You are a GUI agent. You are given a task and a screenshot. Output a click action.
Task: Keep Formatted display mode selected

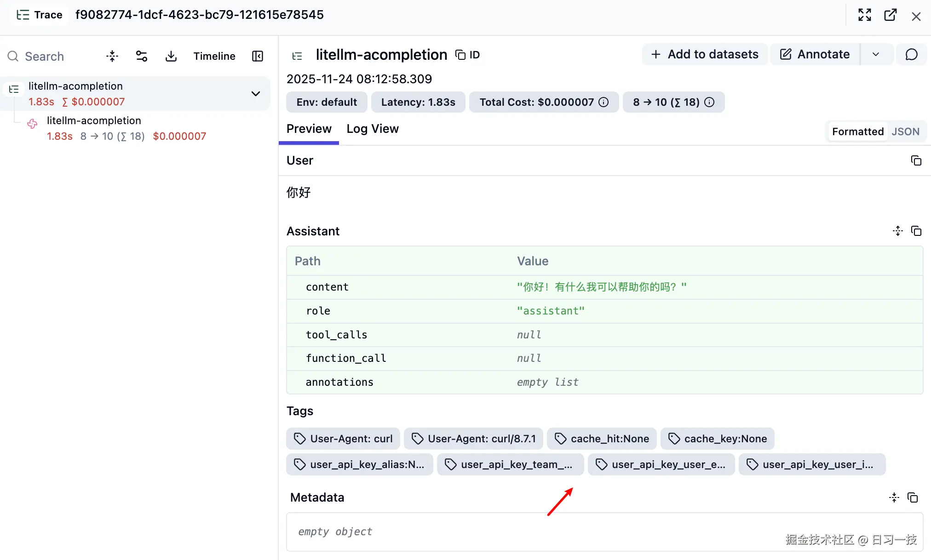coord(857,131)
